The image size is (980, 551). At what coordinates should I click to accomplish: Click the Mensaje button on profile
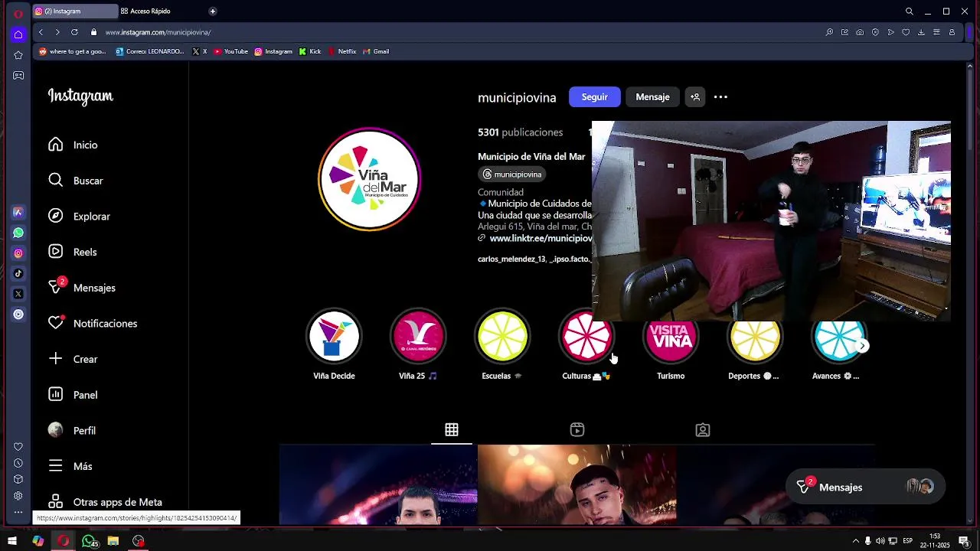click(x=652, y=97)
